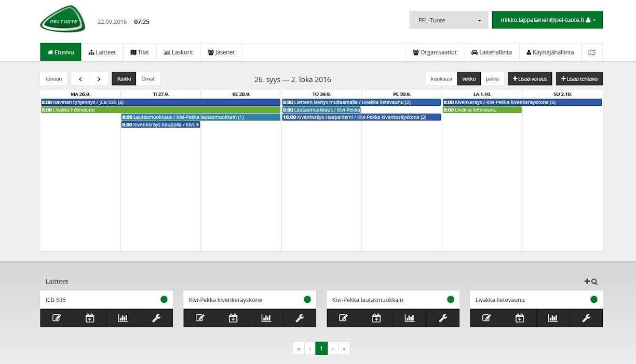This screenshot has width=636, height=364.
Task: Open the Käyttäjähallinta menu item
Action: click(550, 52)
